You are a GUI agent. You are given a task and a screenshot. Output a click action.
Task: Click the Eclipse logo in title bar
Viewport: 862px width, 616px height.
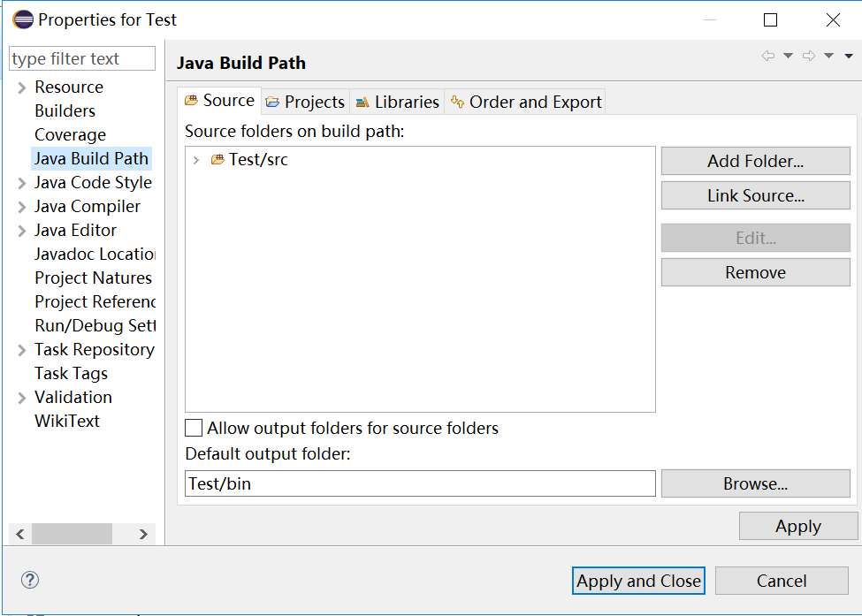click(23, 19)
